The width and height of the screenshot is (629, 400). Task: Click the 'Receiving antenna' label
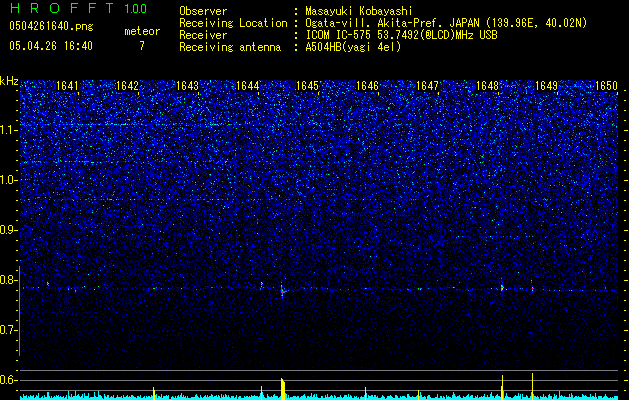point(230,47)
